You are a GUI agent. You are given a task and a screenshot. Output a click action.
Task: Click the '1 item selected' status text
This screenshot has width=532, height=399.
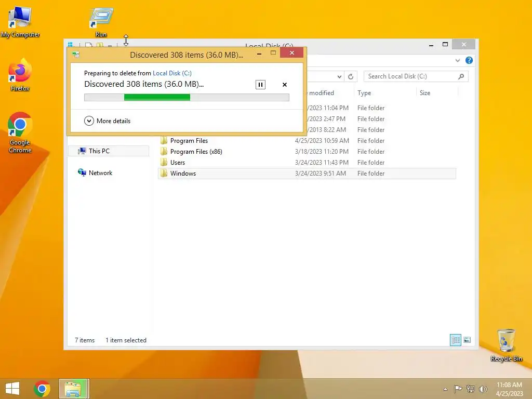[x=126, y=340]
